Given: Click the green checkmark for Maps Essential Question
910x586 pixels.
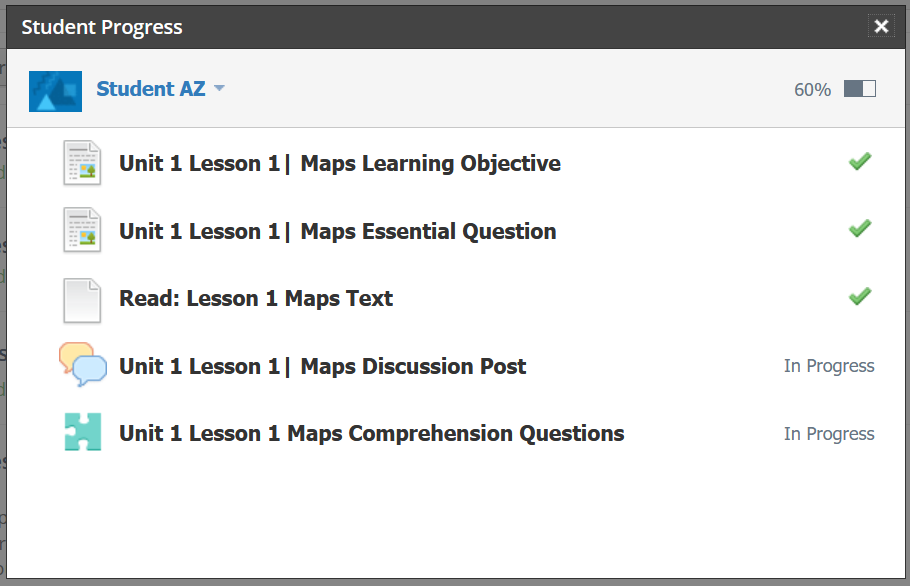Looking at the screenshot, I should point(860,229).
